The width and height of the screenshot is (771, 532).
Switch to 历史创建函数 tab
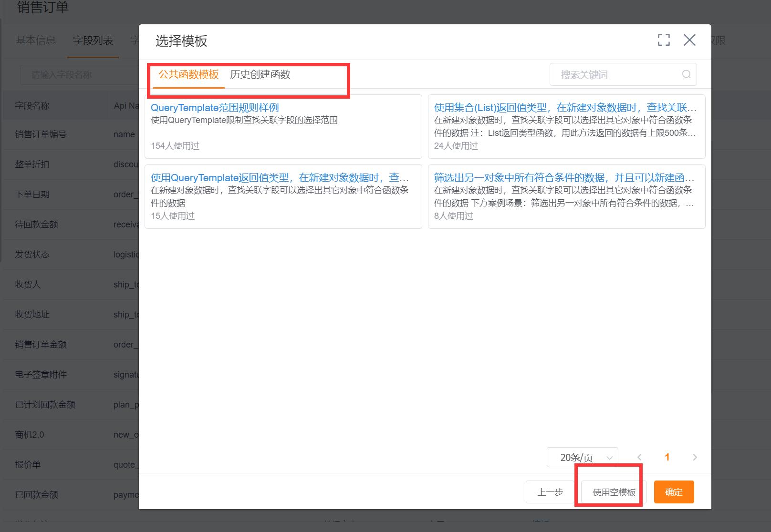[260, 74]
